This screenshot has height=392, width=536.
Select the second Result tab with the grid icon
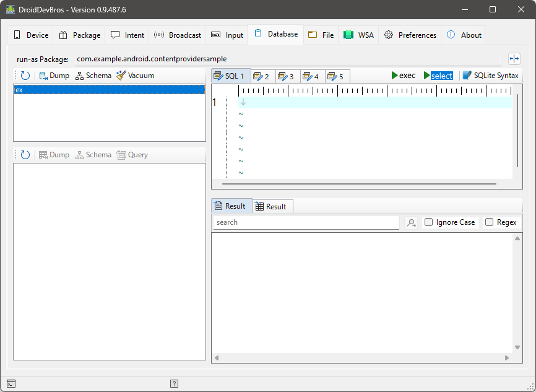tap(270, 206)
